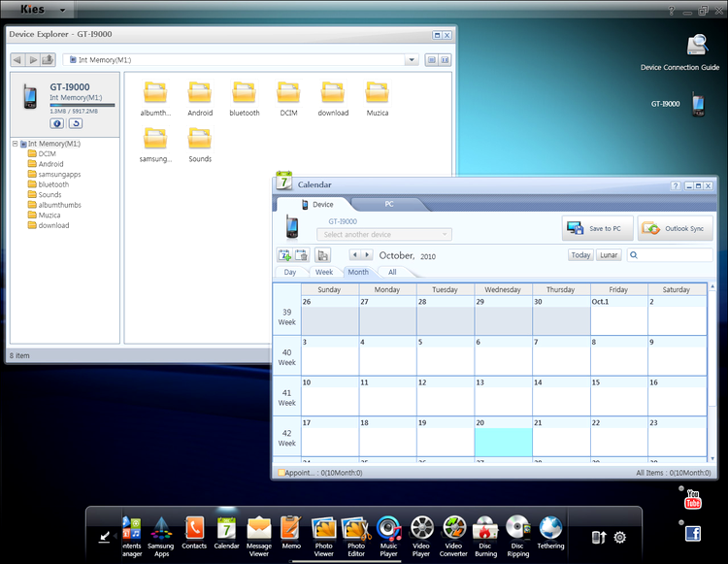Start Music Player from the dock
The width and height of the screenshot is (728, 564).
388,536
